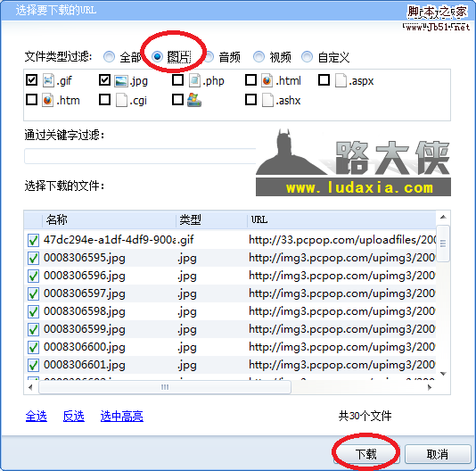Click the Windows-flag unnamed file type icon
The height and width of the screenshot is (471, 476).
[194, 100]
